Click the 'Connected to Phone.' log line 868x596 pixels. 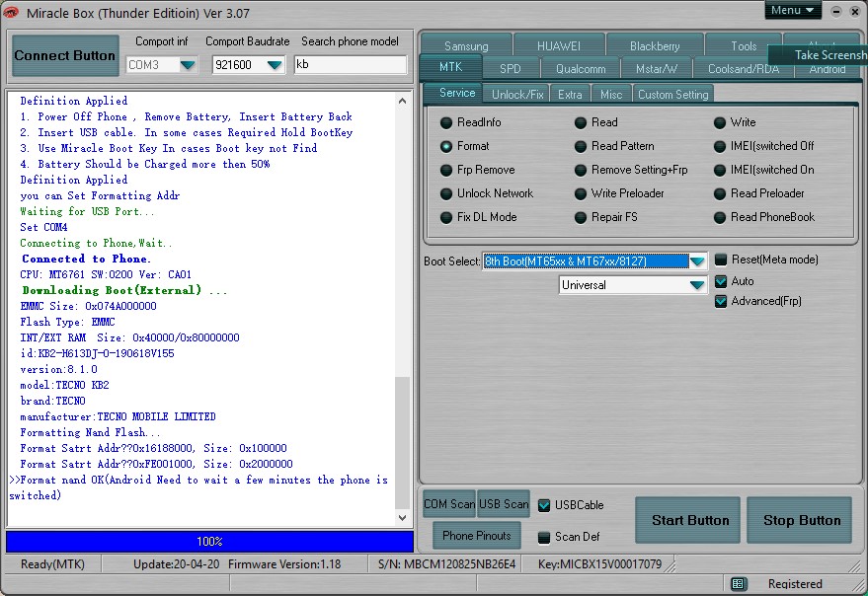tap(86, 259)
